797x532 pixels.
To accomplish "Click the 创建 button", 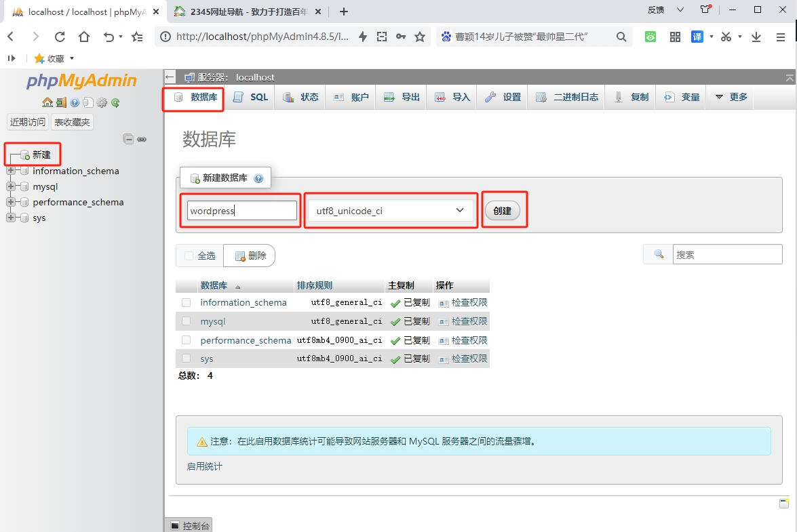I will click(x=502, y=211).
